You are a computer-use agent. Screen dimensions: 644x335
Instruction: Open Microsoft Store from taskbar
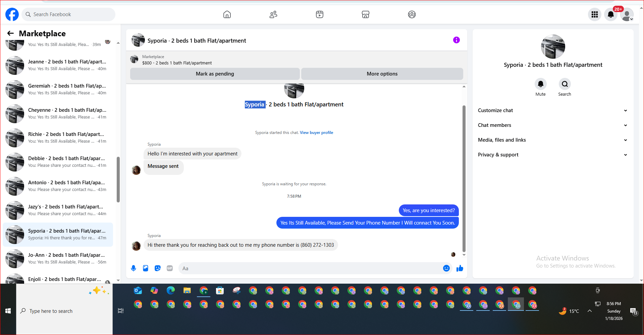click(x=220, y=291)
